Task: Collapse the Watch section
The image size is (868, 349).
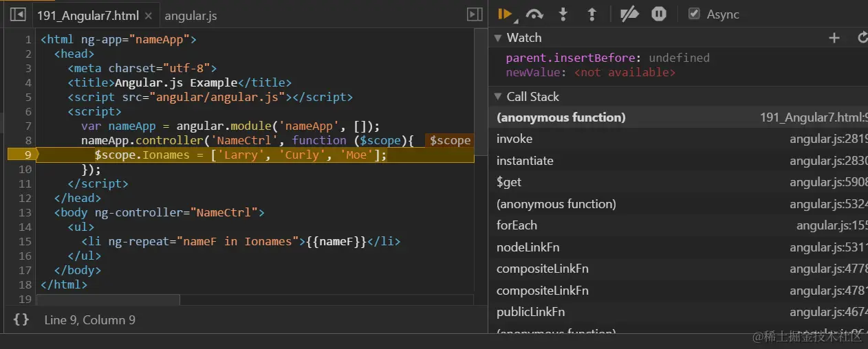Action: (498, 38)
